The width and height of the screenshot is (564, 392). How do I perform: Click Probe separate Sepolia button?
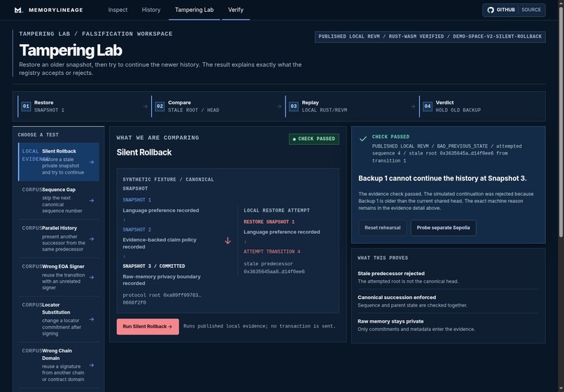coord(443,228)
